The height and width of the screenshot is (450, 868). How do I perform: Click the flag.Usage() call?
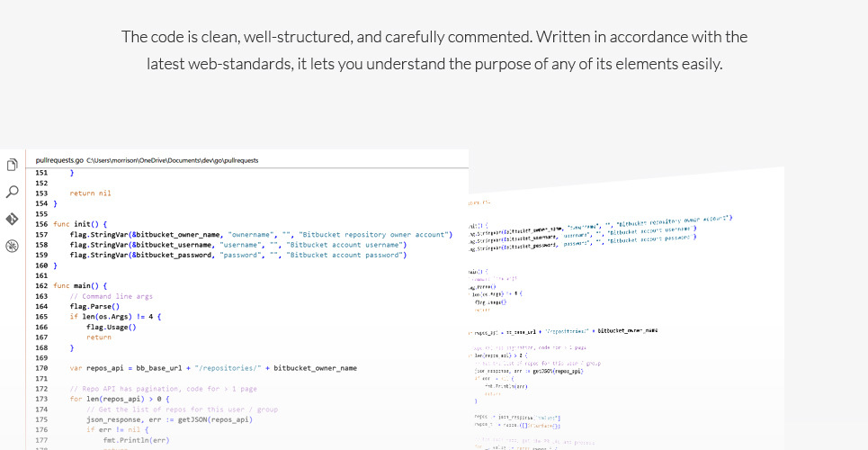(112, 327)
